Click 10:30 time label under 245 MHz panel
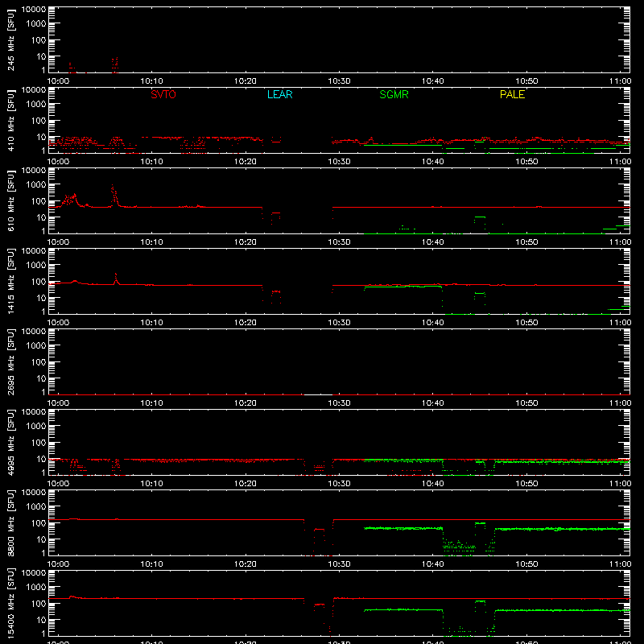 tap(339, 81)
